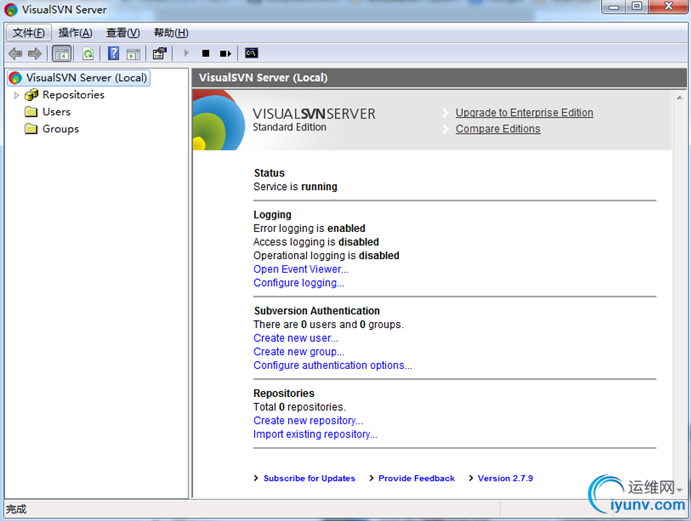This screenshot has height=521, width=691.
Task: Open the Properties toolbar icon
Action: pyautogui.click(x=160, y=53)
